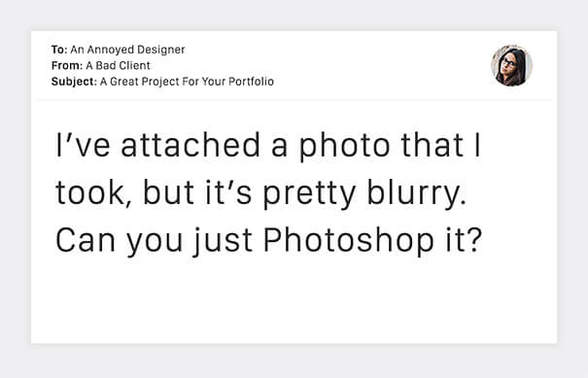588x378 pixels.
Task: Click the word "photo" in the first line
Action: (x=344, y=147)
